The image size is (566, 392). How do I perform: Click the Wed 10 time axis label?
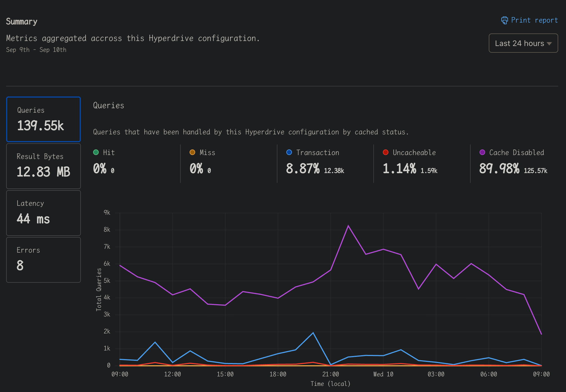coord(383,374)
